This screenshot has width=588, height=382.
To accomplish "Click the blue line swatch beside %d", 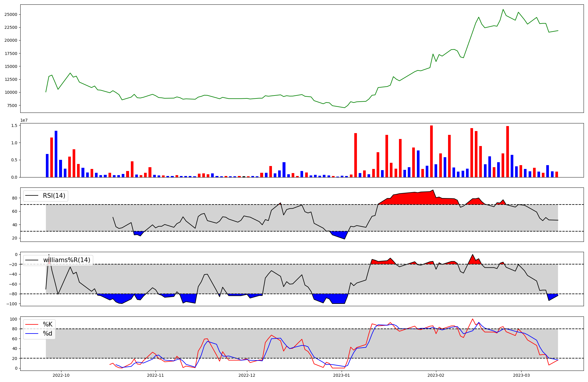I will pos(32,334).
